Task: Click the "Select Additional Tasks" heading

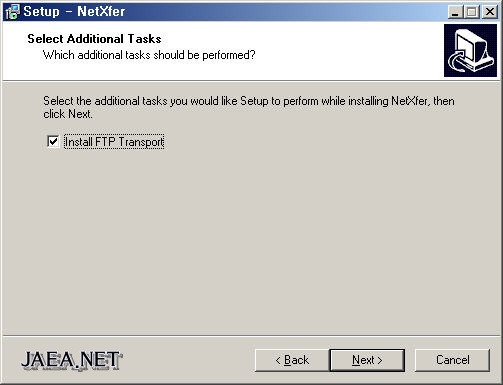Action: click(94, 39)
